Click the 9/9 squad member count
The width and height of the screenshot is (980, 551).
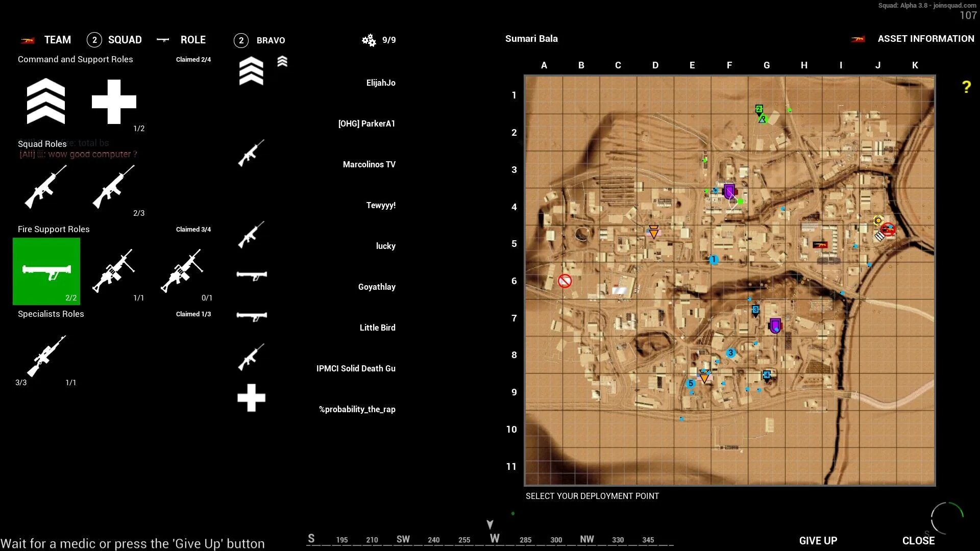[389, 40]
